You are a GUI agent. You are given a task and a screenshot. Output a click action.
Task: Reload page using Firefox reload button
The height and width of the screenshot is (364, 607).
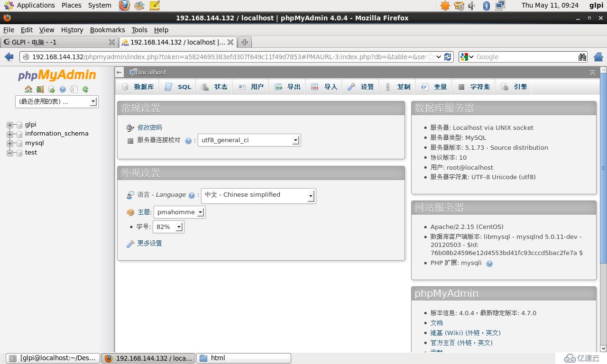click(448, 57)
